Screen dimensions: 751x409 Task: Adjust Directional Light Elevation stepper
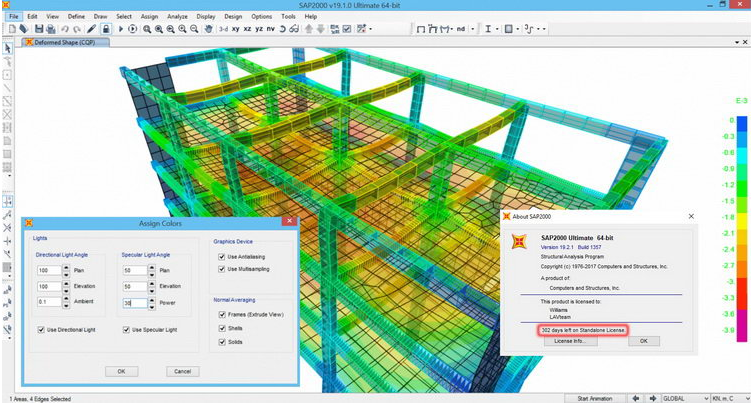tap(66, 286)
